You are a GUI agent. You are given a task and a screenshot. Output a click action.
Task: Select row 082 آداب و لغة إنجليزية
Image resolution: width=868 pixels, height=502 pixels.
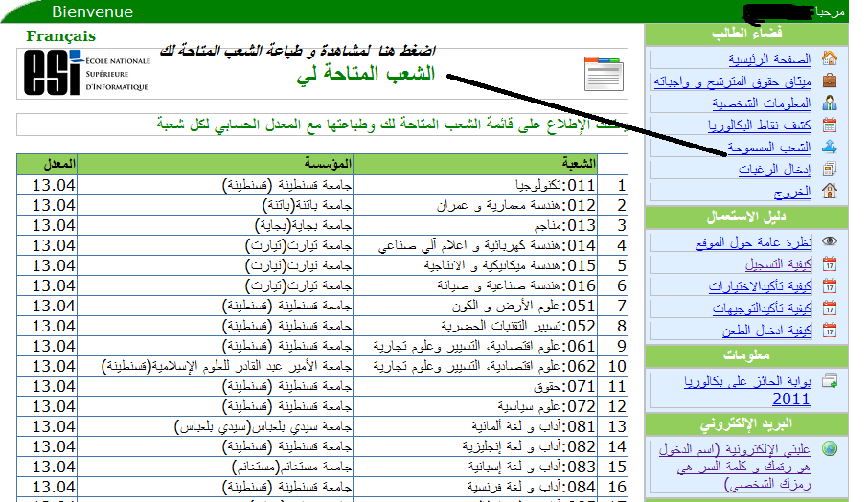click(322, 446)
